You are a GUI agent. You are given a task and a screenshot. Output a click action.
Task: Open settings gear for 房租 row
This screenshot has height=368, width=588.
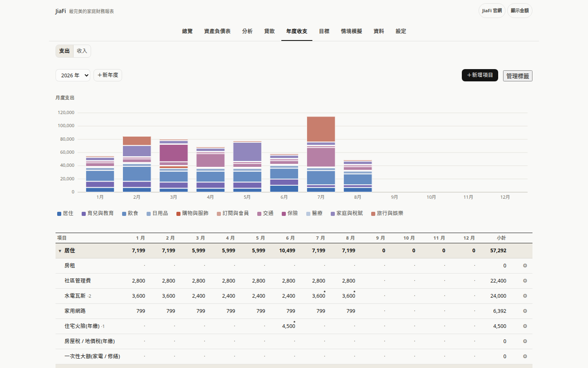coord(525,266)
